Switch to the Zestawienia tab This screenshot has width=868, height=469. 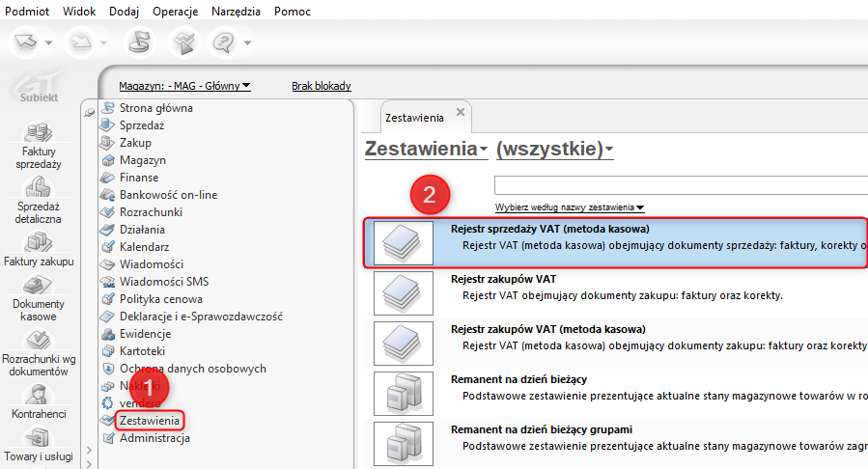(x=414, y=117)
